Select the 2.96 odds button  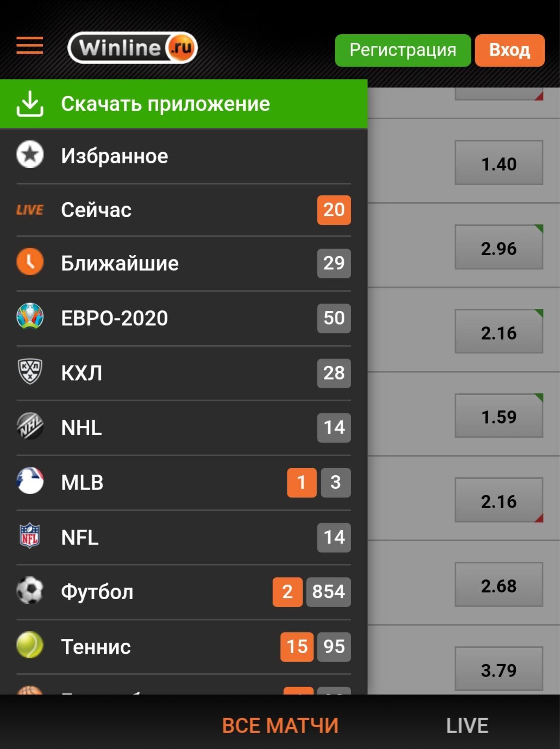498,248
